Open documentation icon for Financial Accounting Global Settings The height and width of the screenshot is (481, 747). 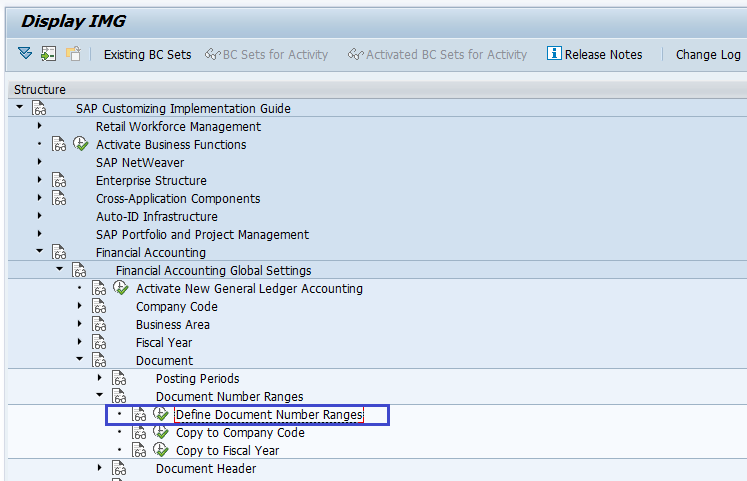click(79, 270)
